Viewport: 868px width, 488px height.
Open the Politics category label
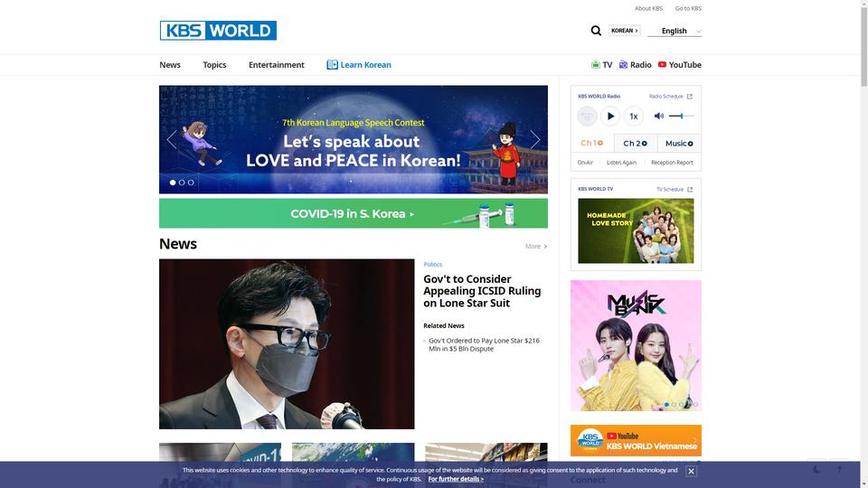point(433,265)
